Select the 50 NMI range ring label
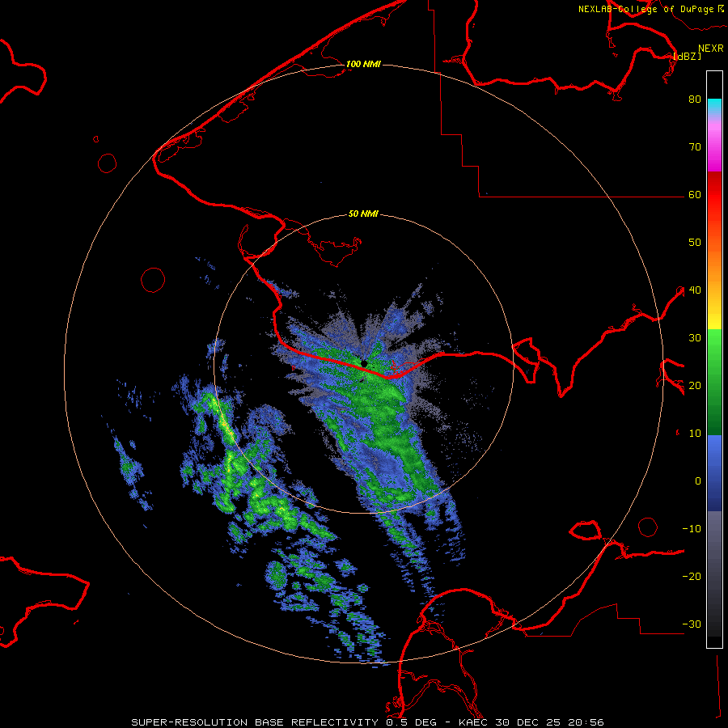Image resolution: width=728 pixels, height=728 pixels. click(363, 214)
